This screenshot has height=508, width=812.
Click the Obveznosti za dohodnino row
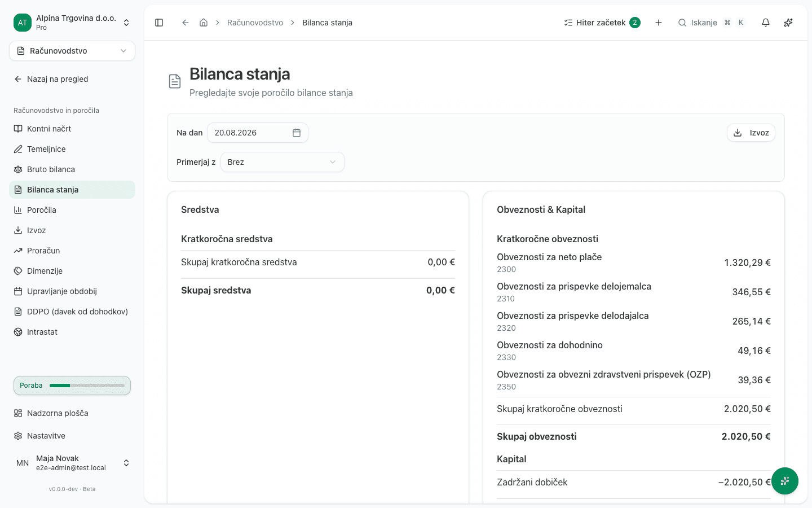pos(634,351)
